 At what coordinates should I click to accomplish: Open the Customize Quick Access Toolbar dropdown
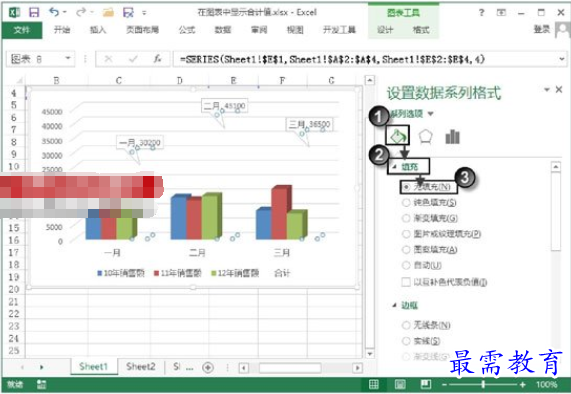click(144, 13)
